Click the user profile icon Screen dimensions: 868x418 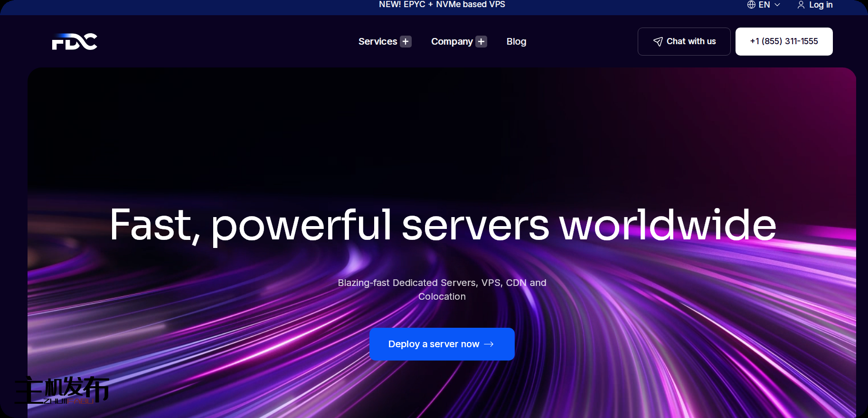801,5
